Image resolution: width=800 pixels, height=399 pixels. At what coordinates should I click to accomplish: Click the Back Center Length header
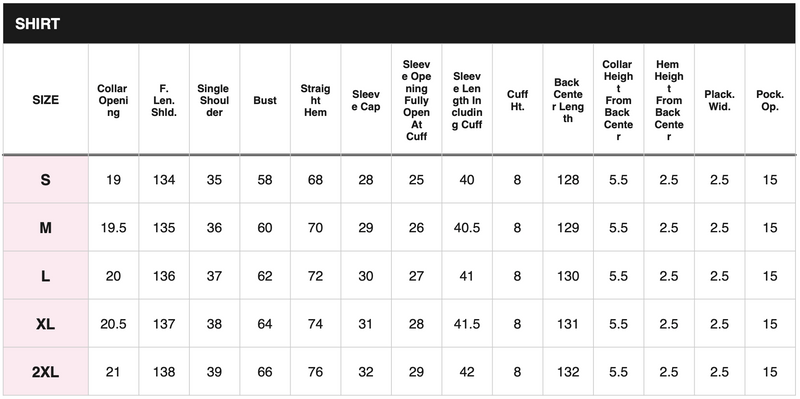(x=568, y=100)
